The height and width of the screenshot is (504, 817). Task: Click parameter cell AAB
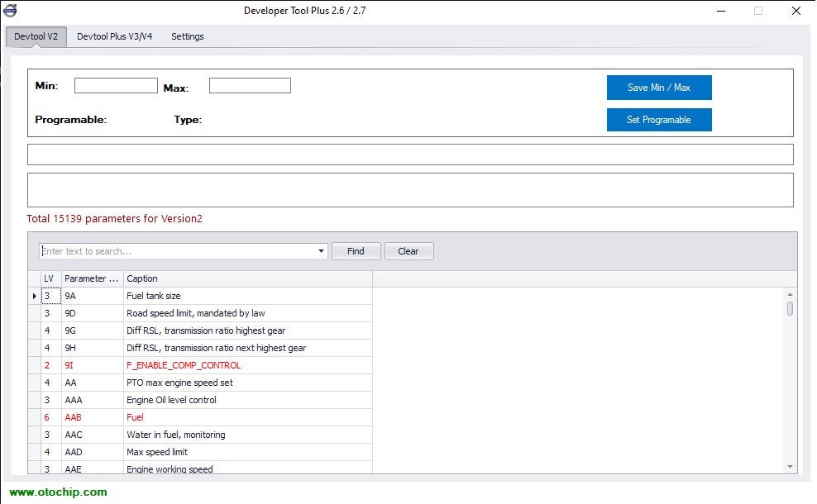[93, 417]
